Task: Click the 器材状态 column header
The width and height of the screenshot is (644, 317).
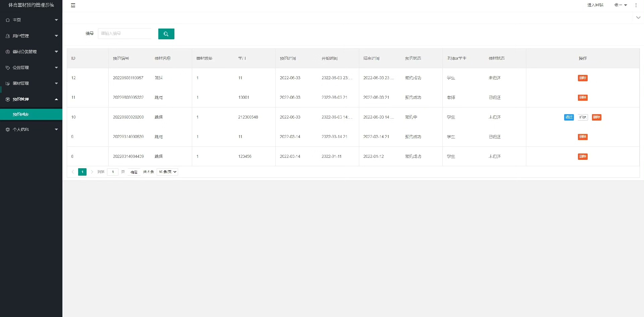Action: tap(497, 58)
